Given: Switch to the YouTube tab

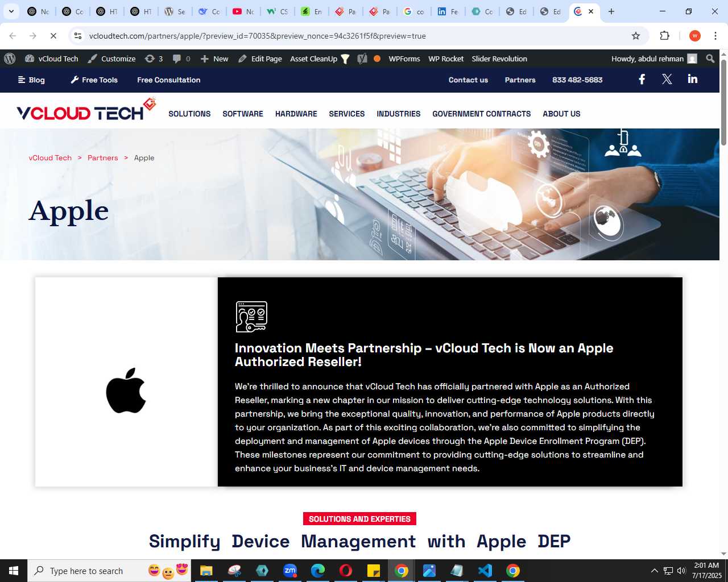Looking at the screenshot, I should (x=243, y=11).
